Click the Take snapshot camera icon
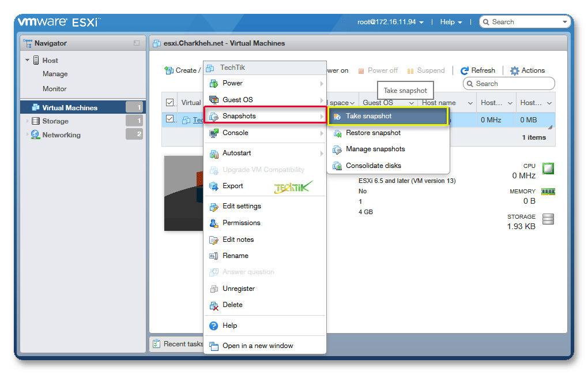588x374 pixels. click(x=337, y=117)
